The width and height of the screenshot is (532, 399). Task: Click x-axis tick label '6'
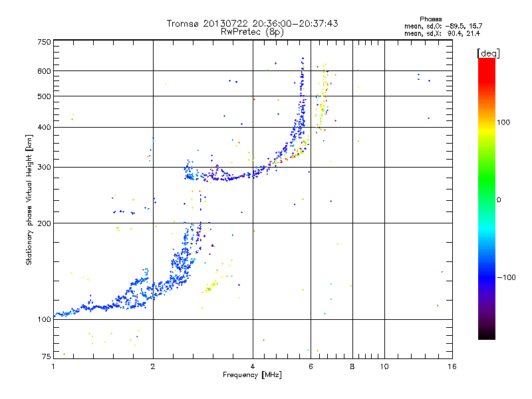click(311, 366)
